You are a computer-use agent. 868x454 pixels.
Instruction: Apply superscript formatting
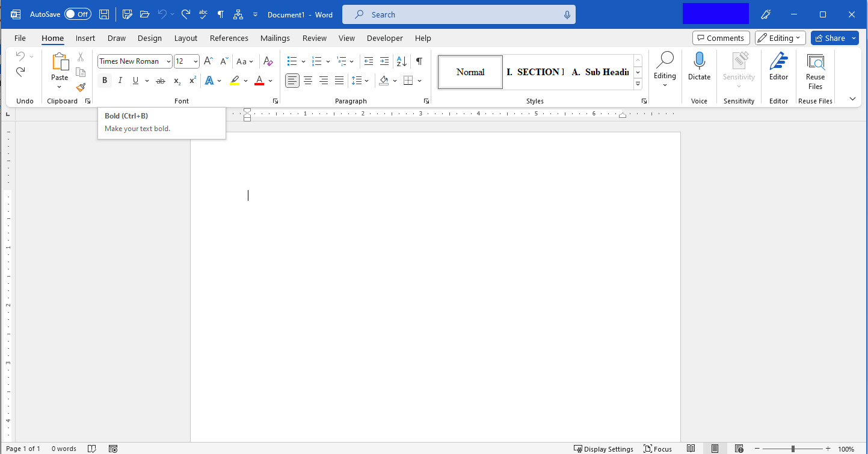coord(191,80)
